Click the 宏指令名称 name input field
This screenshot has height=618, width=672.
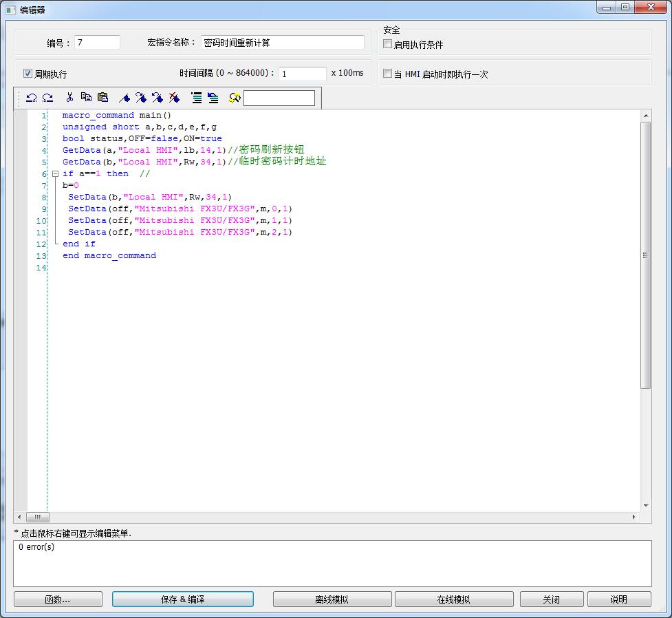tap(283, 43)
